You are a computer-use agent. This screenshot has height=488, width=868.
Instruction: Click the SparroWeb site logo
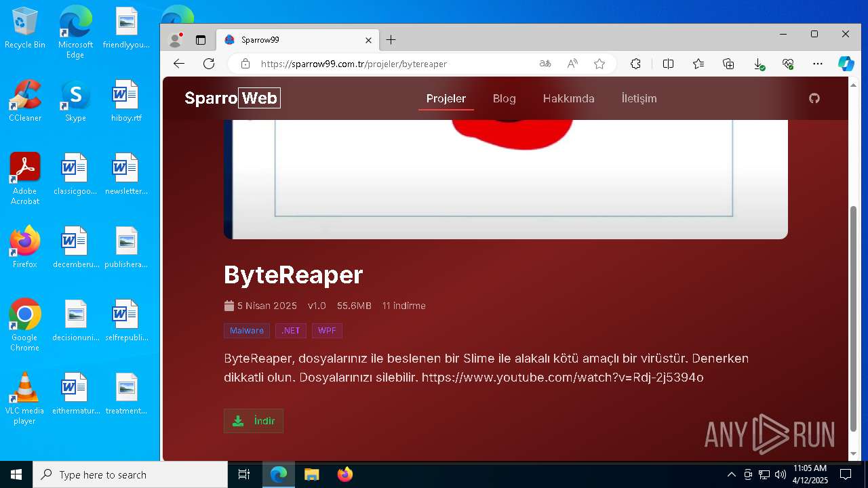232,98
